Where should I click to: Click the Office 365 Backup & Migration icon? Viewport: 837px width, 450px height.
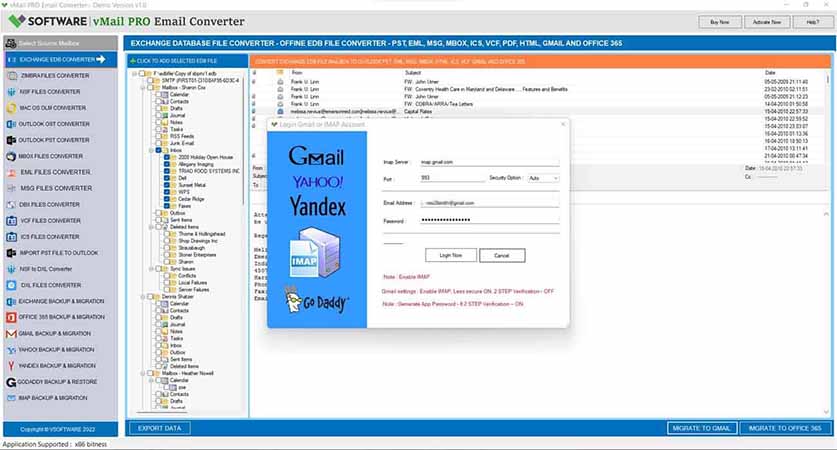[x=11, y=317]
